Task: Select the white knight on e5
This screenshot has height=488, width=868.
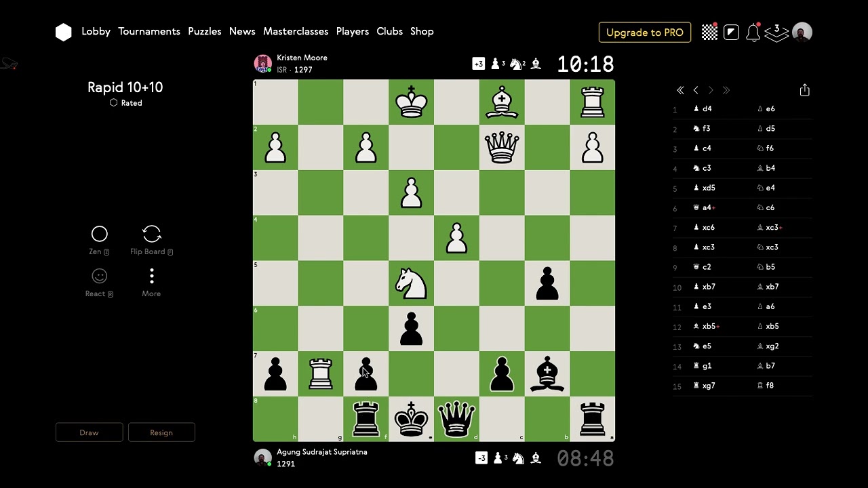Action: point(411,283)
